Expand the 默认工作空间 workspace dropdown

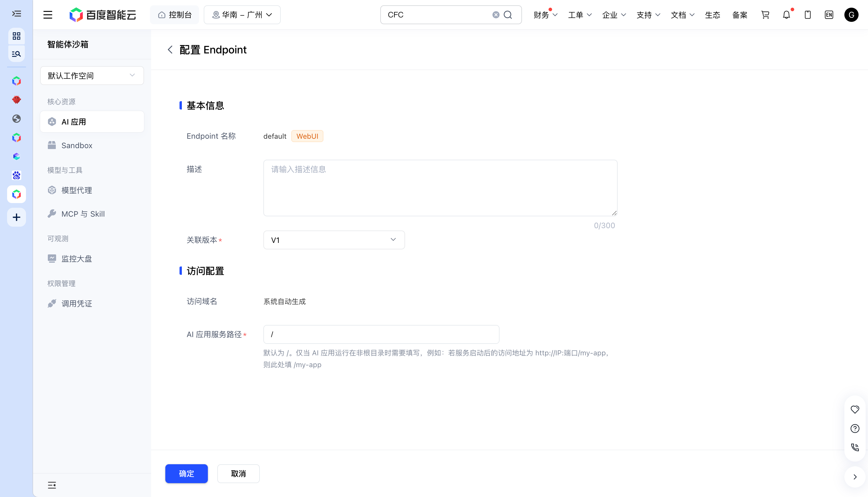(x=92, y=76)
